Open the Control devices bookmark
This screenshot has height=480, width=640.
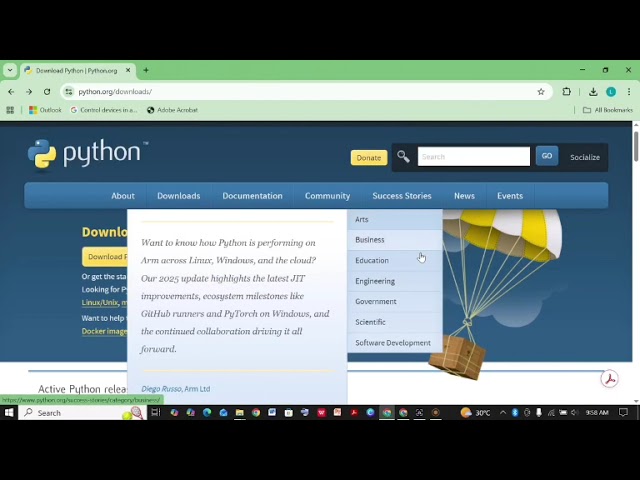point(104,110)
